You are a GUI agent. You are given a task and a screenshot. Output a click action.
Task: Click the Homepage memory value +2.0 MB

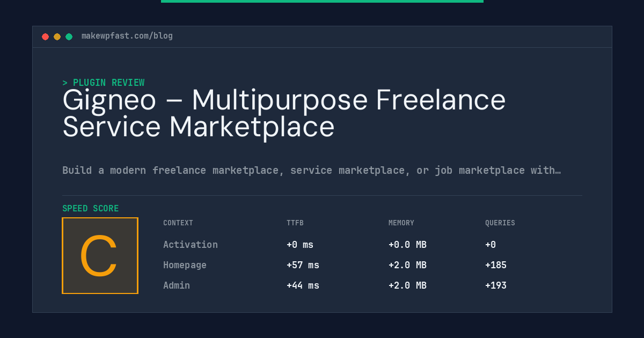click(407, 265)
